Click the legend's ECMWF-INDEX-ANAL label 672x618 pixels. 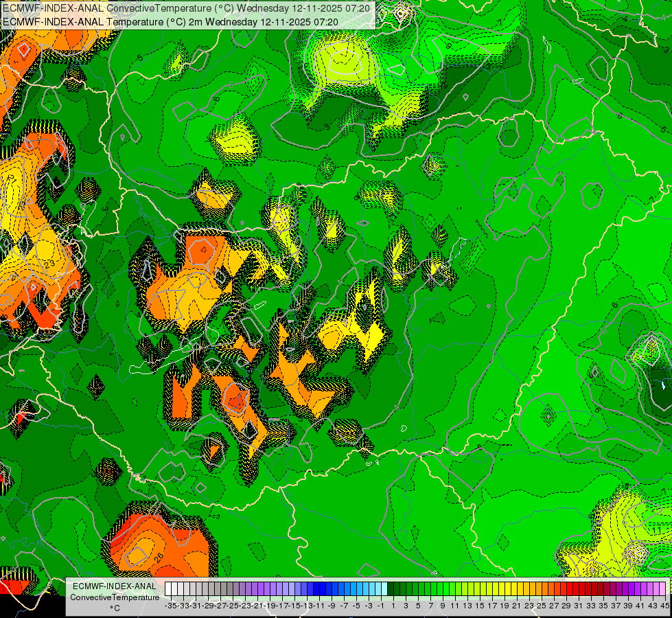[115, 586]
